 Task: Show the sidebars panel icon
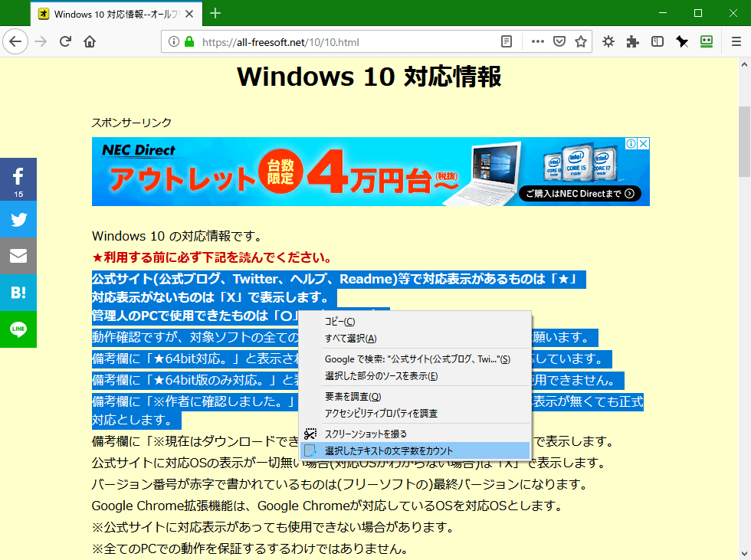click(658, 41)
